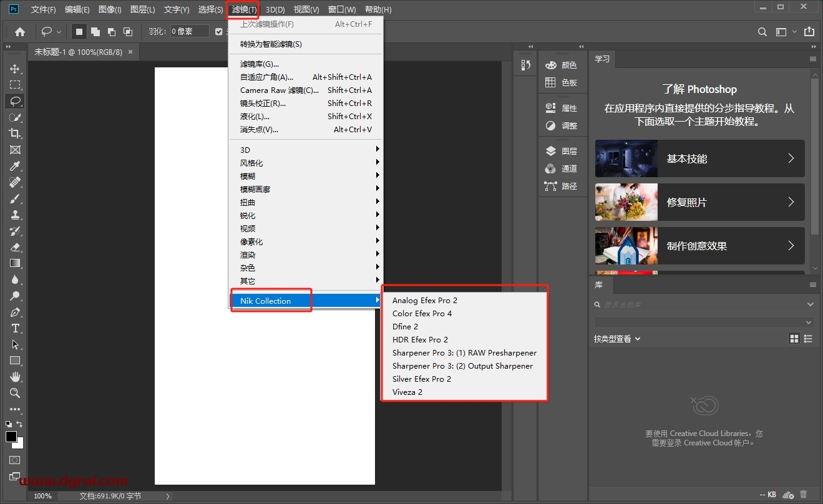This screenshot has height=504, width=823.
Task: Select the Frame tool
Action: (15, 150)
